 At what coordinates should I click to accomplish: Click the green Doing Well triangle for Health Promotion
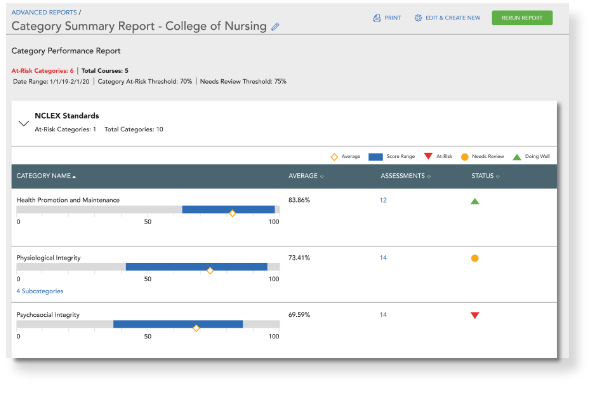pos(475,201)
